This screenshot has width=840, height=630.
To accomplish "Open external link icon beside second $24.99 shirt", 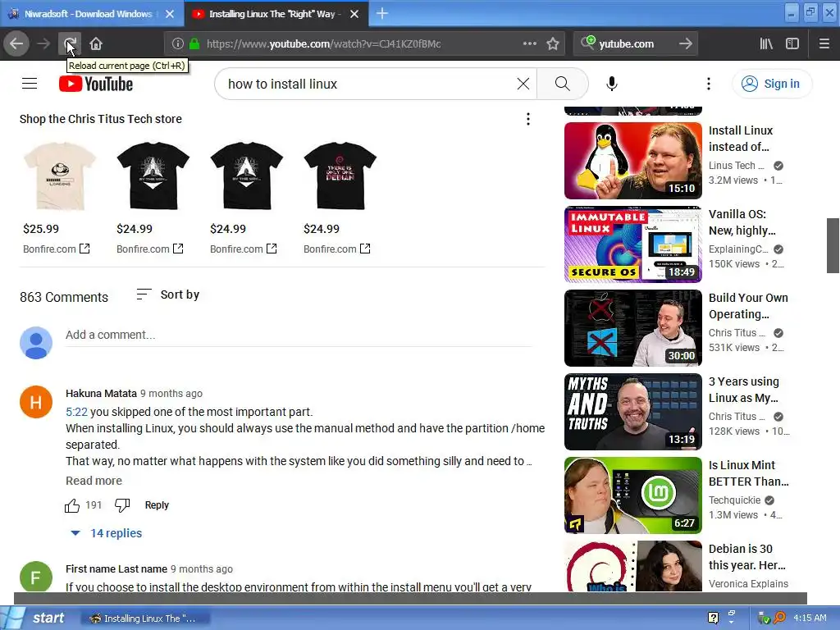I will tap(272, 249).
